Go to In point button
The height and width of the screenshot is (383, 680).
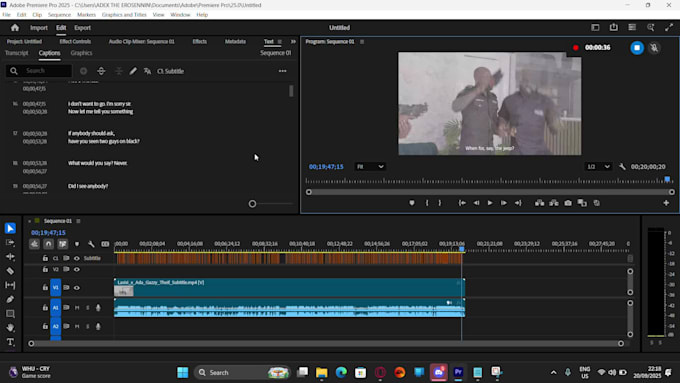[x=462, y=203]
